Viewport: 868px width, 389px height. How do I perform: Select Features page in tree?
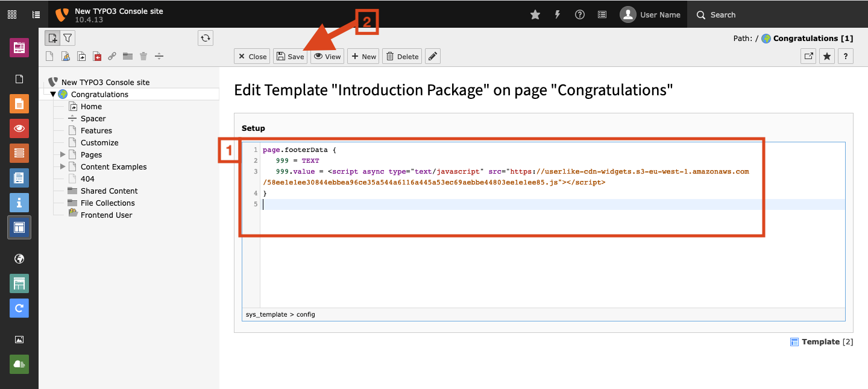(x=96, y=131)
